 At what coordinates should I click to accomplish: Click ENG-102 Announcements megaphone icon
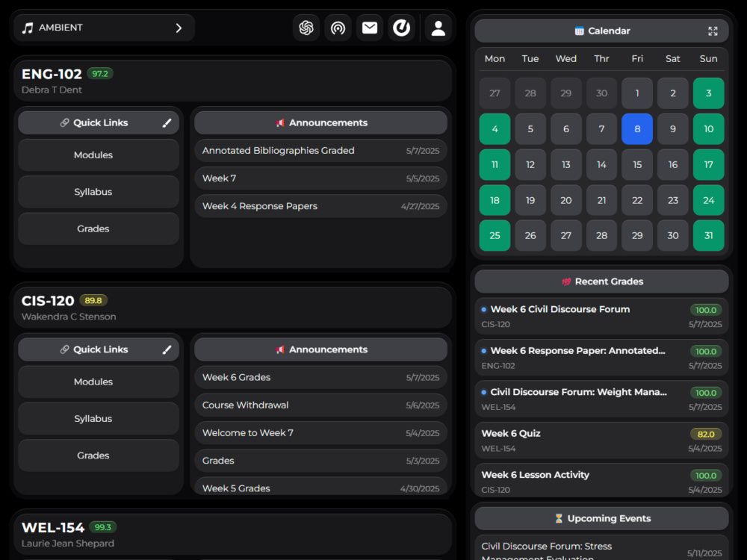click(x=280, y=123)
